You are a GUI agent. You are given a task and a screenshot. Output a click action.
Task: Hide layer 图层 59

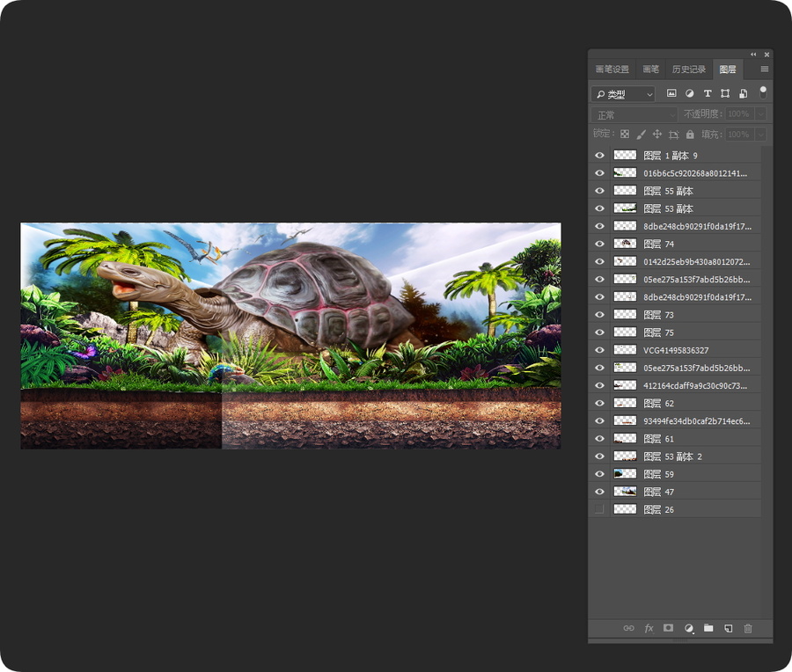click(x=599, y=473)
